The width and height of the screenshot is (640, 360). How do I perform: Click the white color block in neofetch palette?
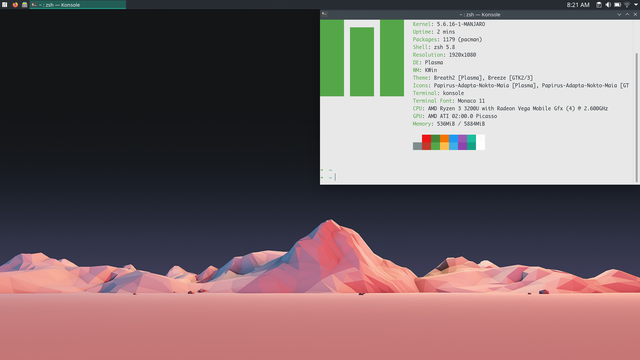click(480, 142)
